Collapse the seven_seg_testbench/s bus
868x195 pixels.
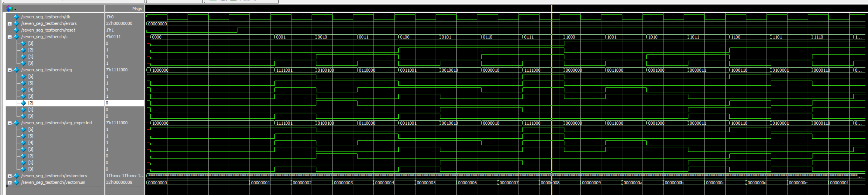coord(10,37)
